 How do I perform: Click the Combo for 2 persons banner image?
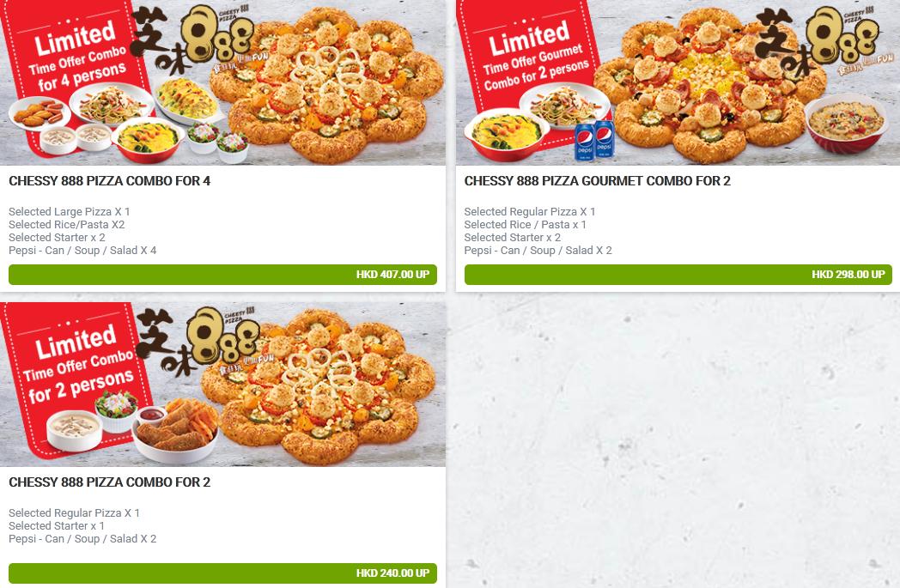(x=222, y=385)
